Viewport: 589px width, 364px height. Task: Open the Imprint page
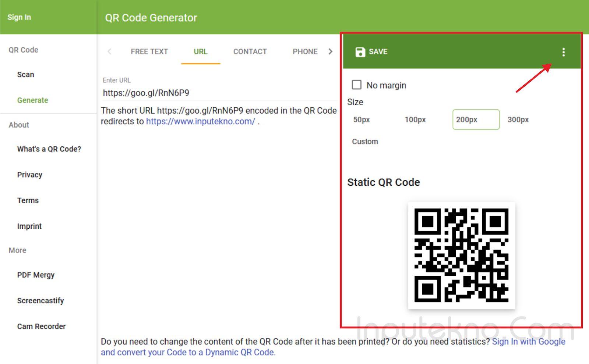point(29,226)
